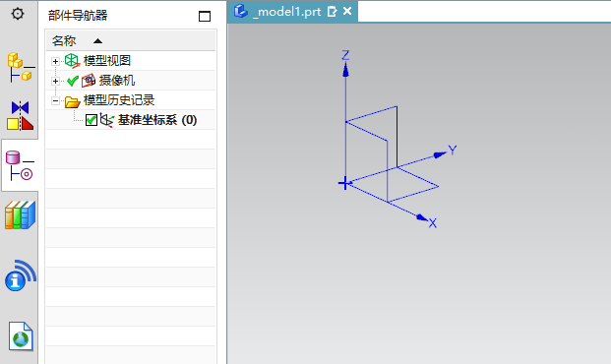Click the green check beside 摄像机
The image size is (611, 364).
pos(73,81)
